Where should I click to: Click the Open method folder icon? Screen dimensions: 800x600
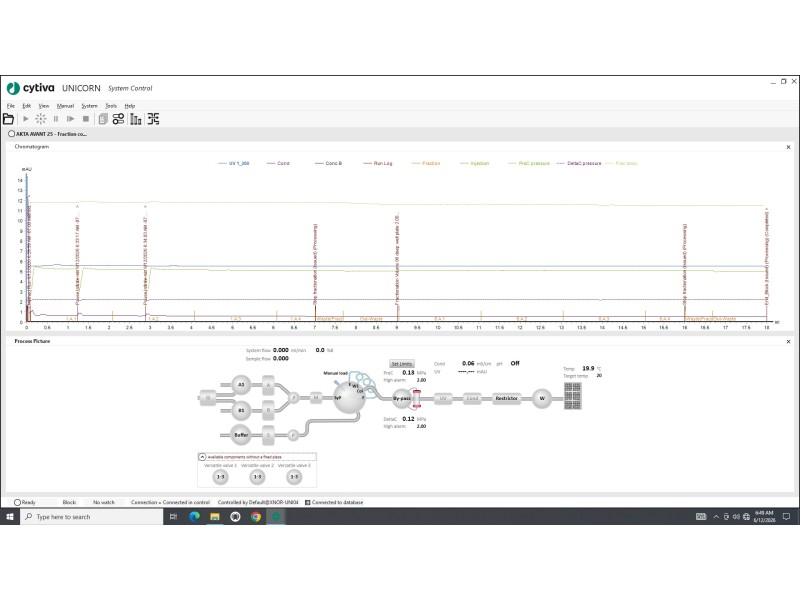coord(8,119)
